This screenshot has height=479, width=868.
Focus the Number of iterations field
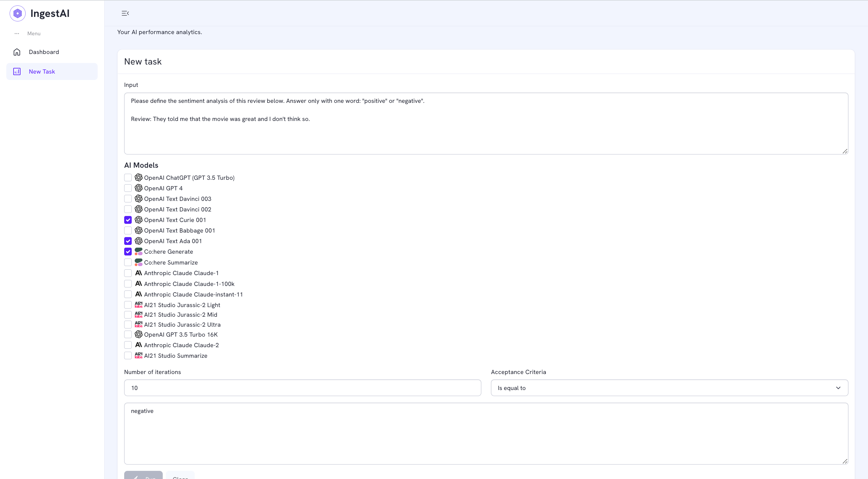pos(303,388)
